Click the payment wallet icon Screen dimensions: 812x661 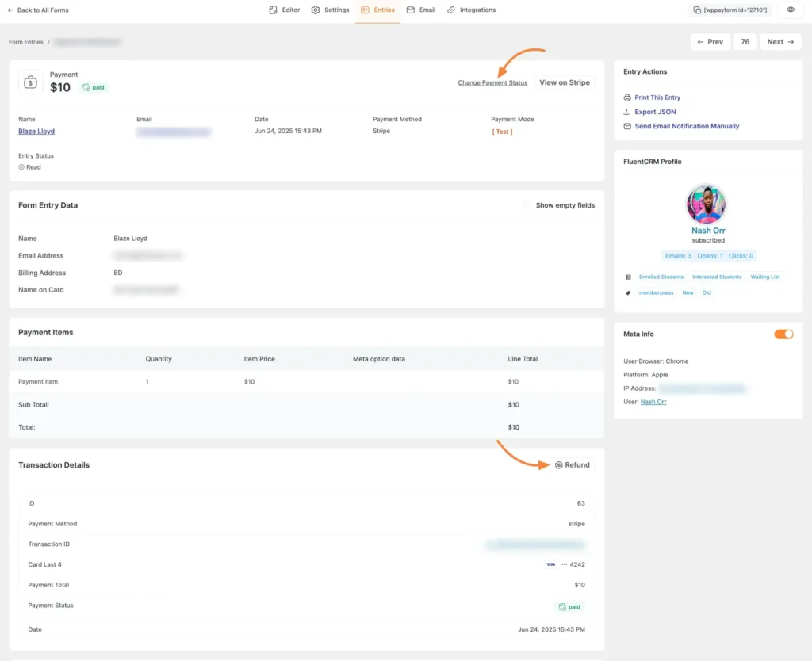31,82
